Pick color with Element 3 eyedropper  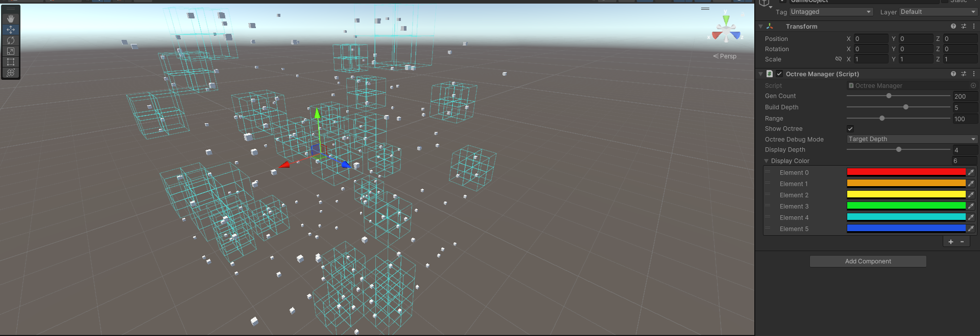click(x=971, y=206)
